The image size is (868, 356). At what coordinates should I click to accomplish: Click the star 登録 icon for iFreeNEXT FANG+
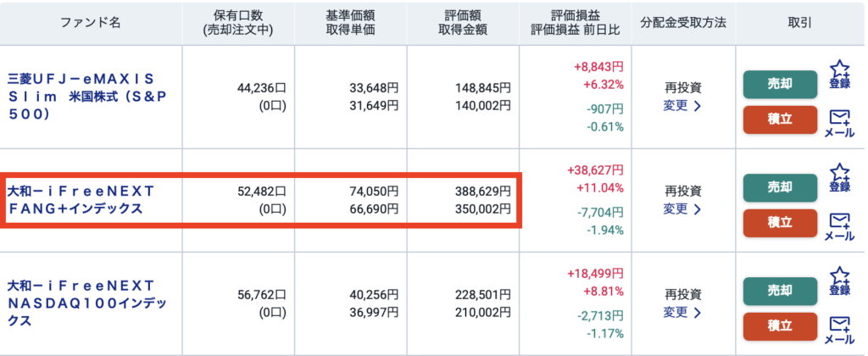coord(839,177)
